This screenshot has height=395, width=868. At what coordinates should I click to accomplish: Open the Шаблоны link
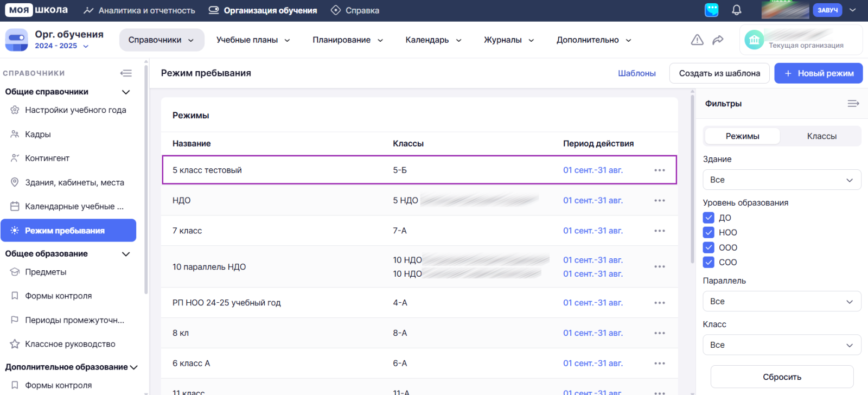point(637,73)
